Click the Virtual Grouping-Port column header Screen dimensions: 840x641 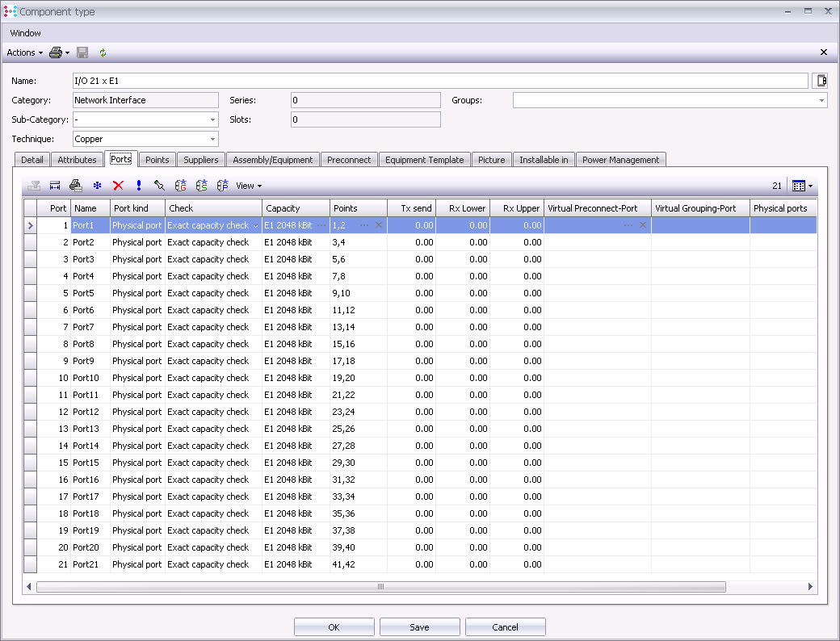coord(701,208)
